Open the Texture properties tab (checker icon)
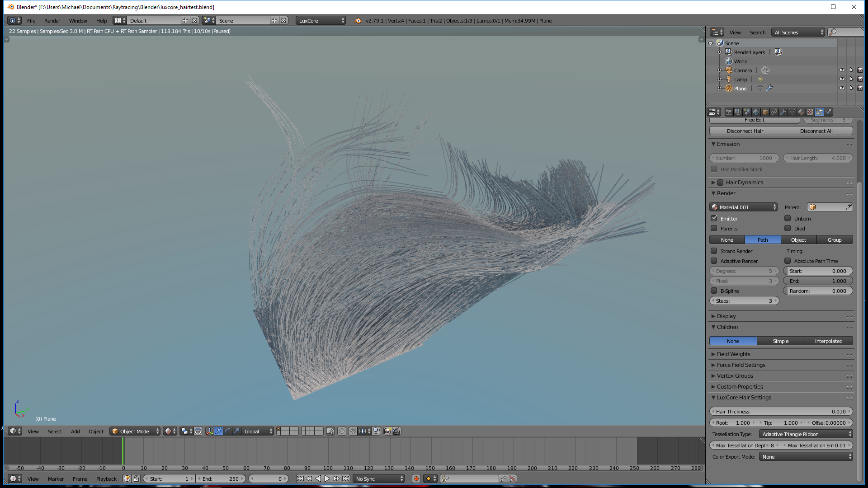Image resolution: width=868 pixels, height=488 pixels. [810, 112]
